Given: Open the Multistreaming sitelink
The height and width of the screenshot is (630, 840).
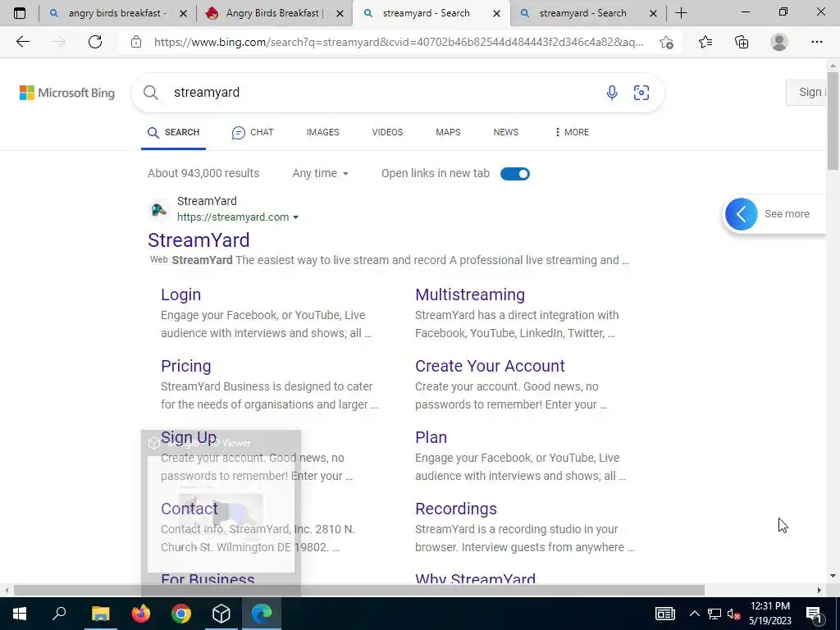Looking at the screenshot, I should click(x=470, y=294).
